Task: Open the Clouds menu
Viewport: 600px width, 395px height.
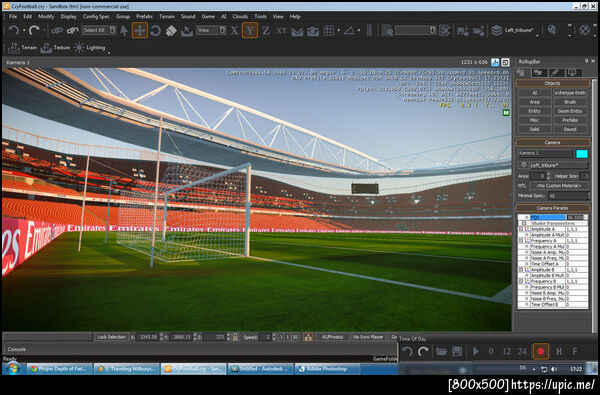Action: [240, 16]
